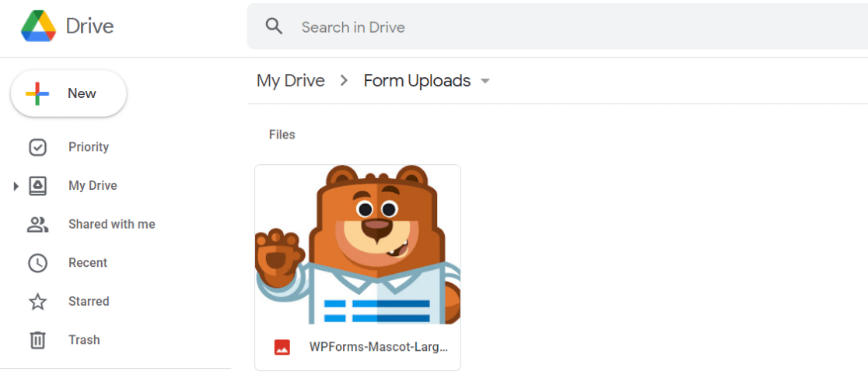The height and width of the screenshot is (382, 868).
Task: Go to My Drive in breadcrumb
Action: (x=291, y=81)
